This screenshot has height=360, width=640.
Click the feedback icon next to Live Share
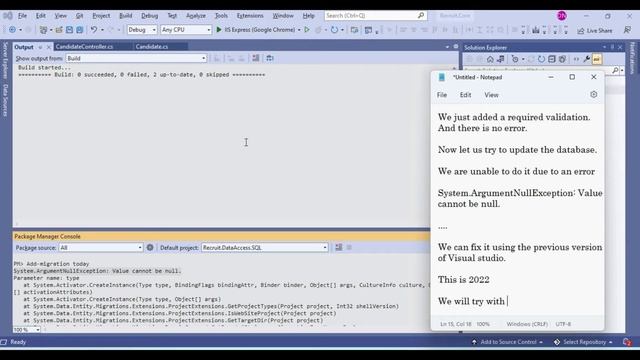[627, 30]
